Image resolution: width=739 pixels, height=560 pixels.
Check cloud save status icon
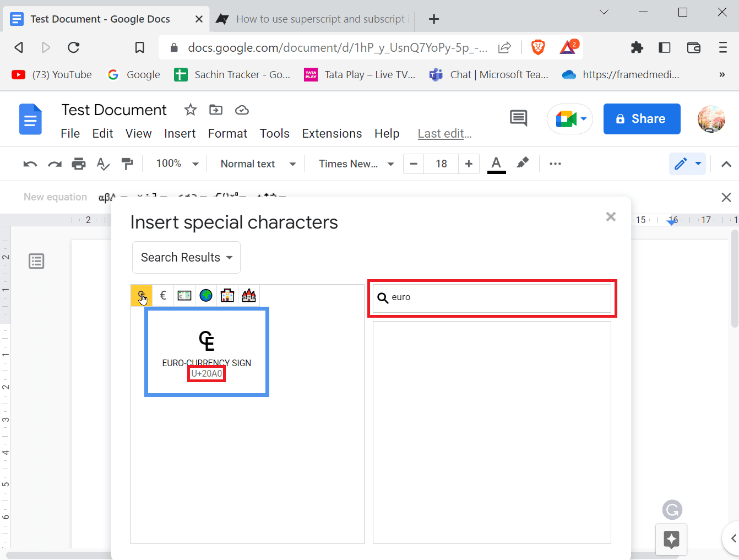tap(242, 110)
